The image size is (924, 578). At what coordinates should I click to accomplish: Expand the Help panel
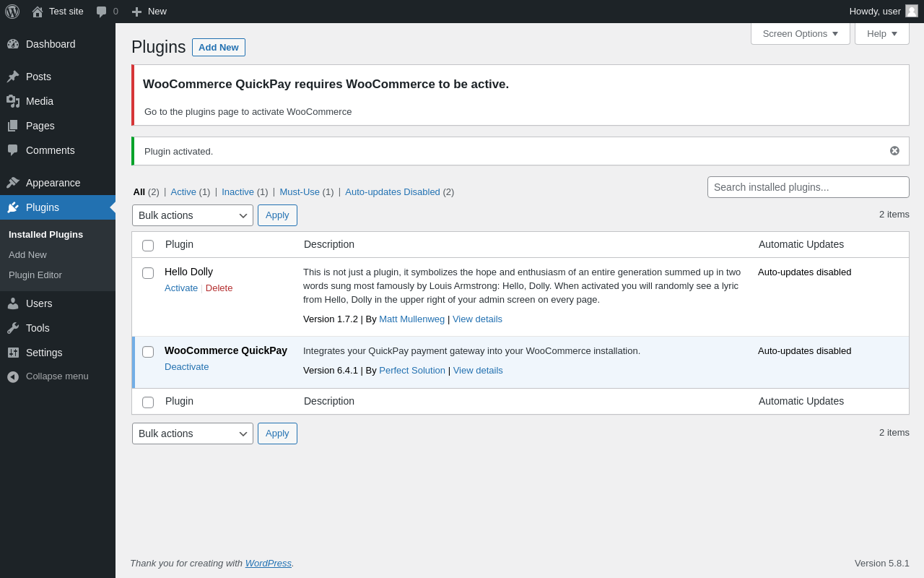click(x=881, y=33)
